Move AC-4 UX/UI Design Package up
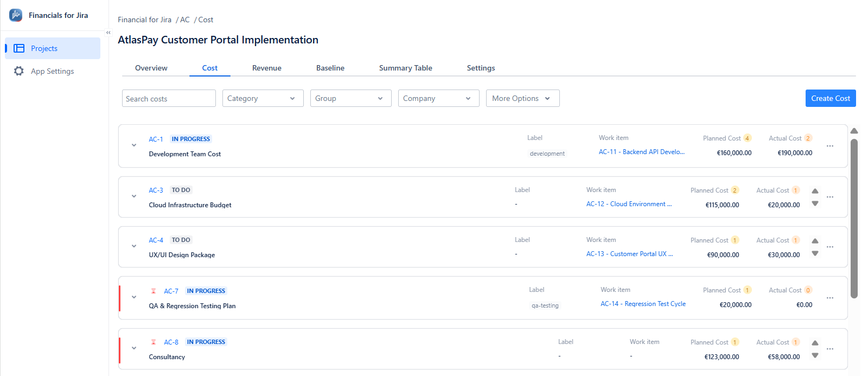Screen dimensions: 868x376 (x=815, y=241)
